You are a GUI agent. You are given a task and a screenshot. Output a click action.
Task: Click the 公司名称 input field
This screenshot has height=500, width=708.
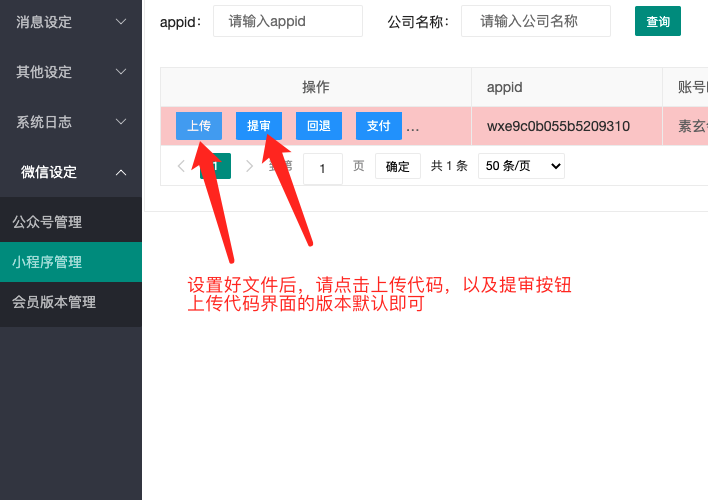535,21
